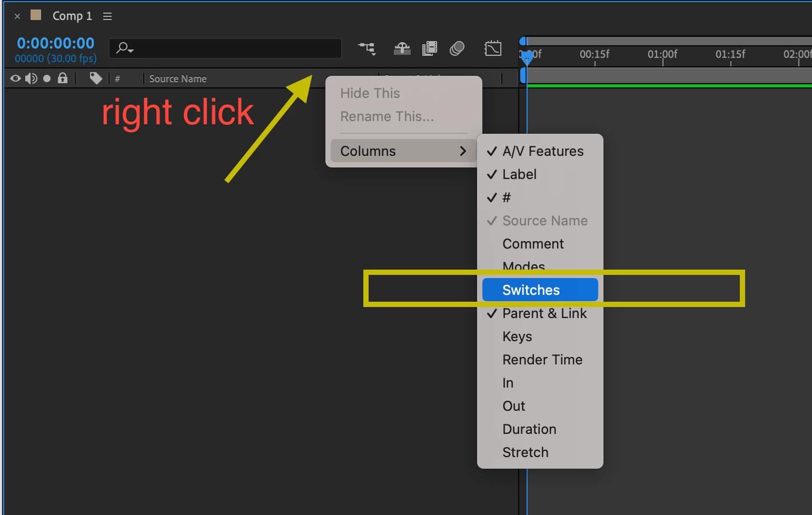812x515 pixels.
Task: Click the 01:00f mark on time ruler
Action: [x=662, y=54]
